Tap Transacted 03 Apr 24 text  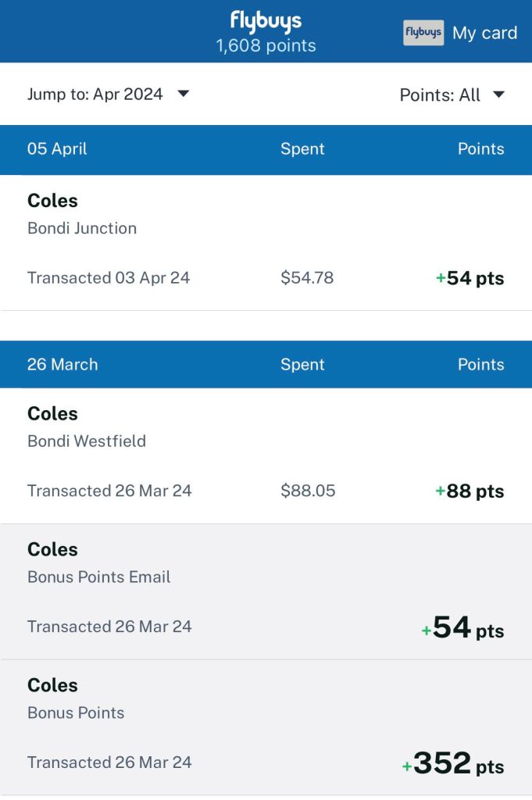pos(109,278)
